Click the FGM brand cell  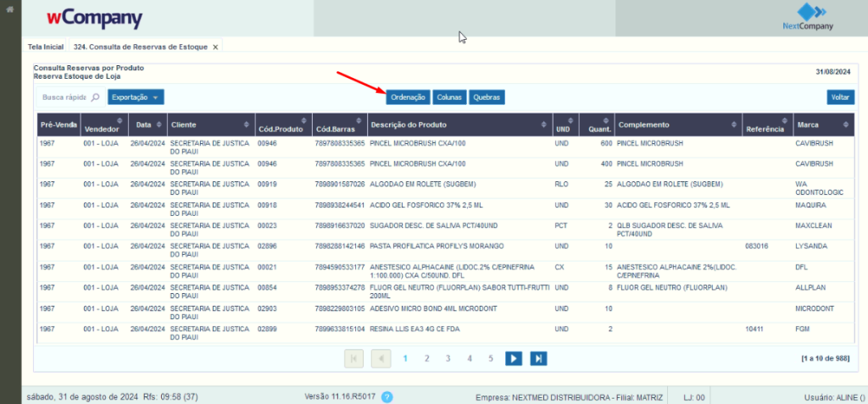tap(803, 329)
